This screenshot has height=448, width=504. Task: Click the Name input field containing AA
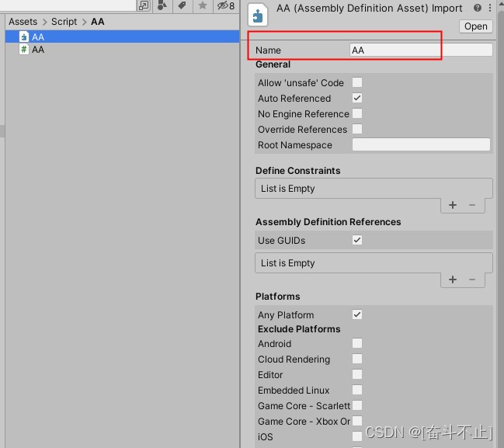[x=421, y=50]
